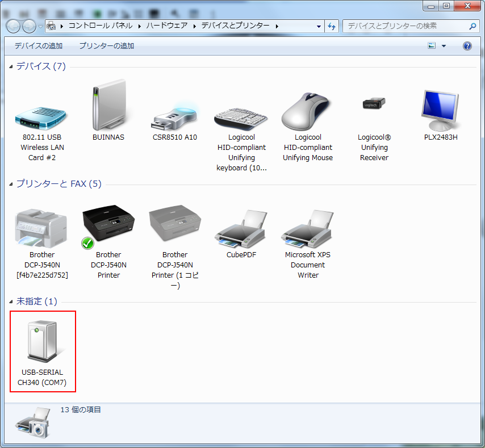Select the BUINNAS device icon

tap(108, 105)
